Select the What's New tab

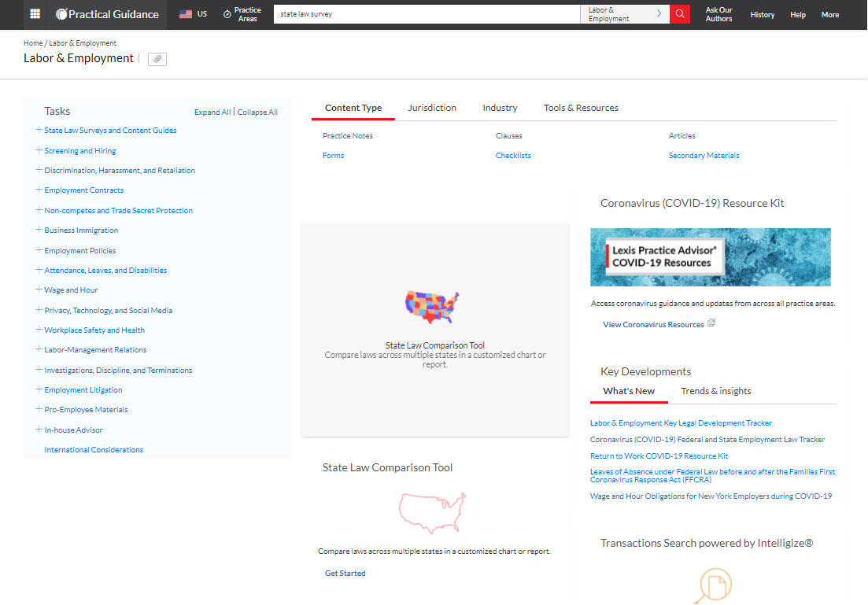pyautogui.click(x=628, y=391)
